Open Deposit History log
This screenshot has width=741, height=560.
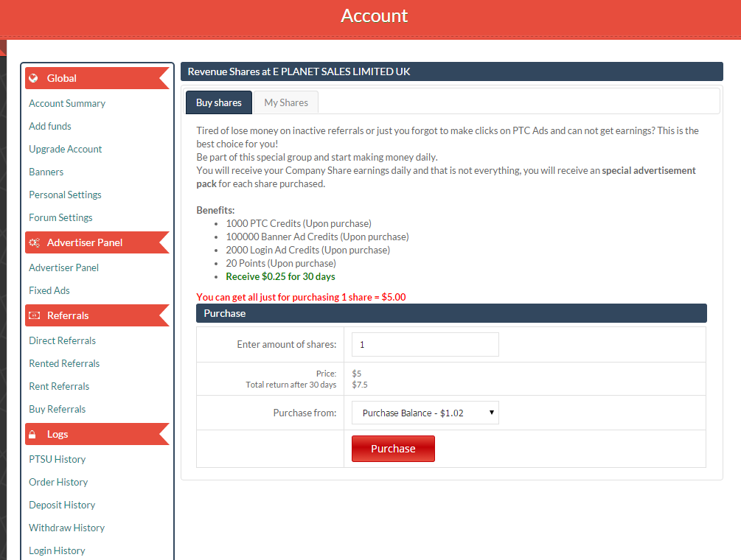[62, 505]
